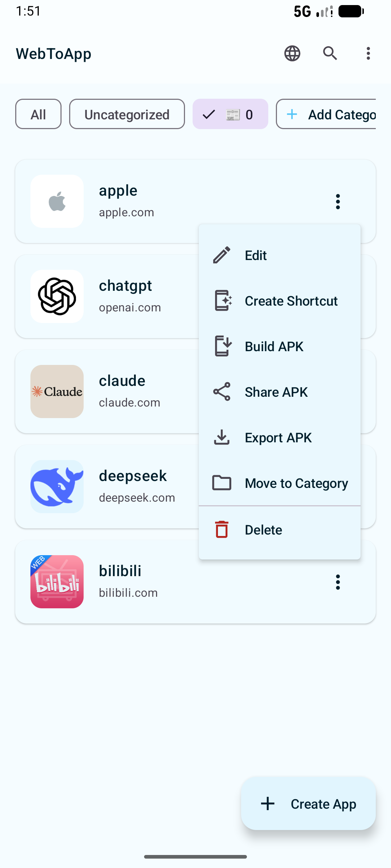
Task: Open the apple app options menu
Action: 338,201
